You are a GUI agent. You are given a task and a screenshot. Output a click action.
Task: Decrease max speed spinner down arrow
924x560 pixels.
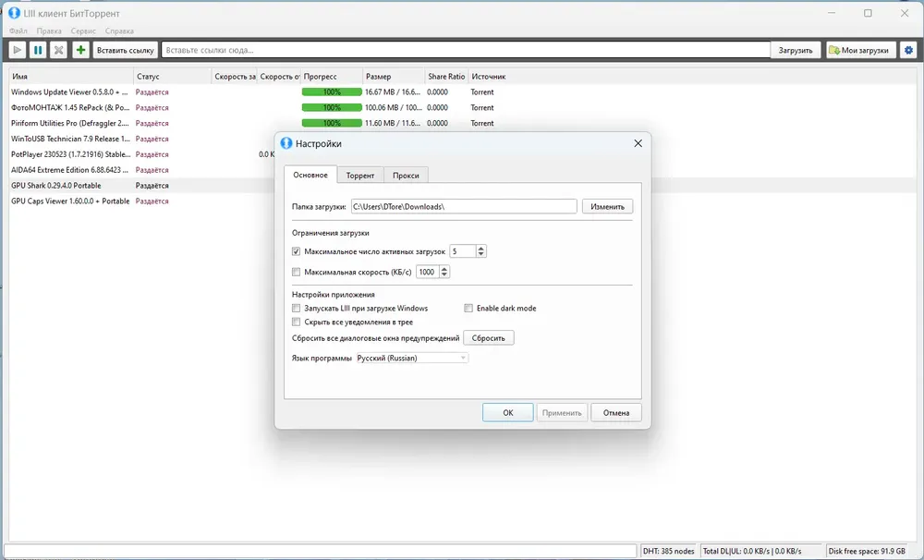444,274
